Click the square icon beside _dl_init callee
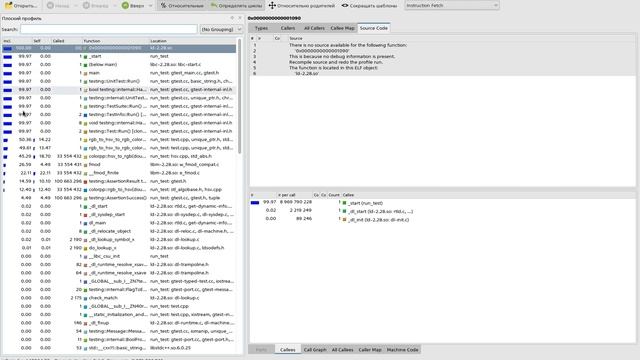Viewport: 640px width, 360px height. pyautogui.click(x=344, y=220)
